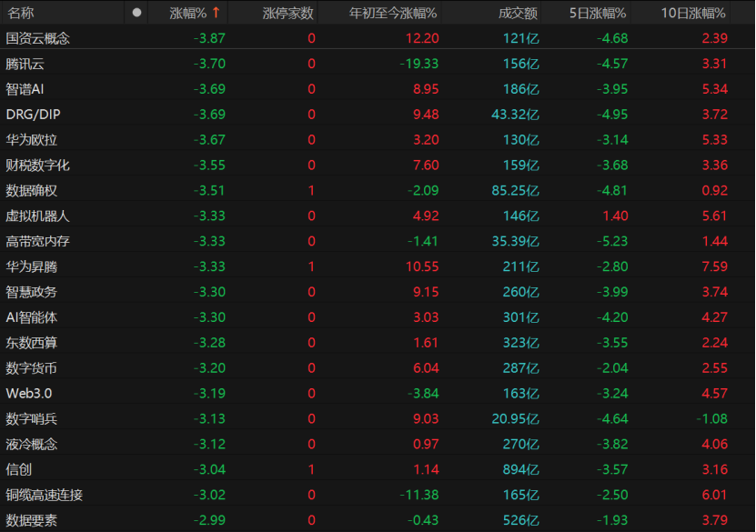Sort by 5日涨幅% column header
Viewport: 756px width, 532px height.
(597, 13)
